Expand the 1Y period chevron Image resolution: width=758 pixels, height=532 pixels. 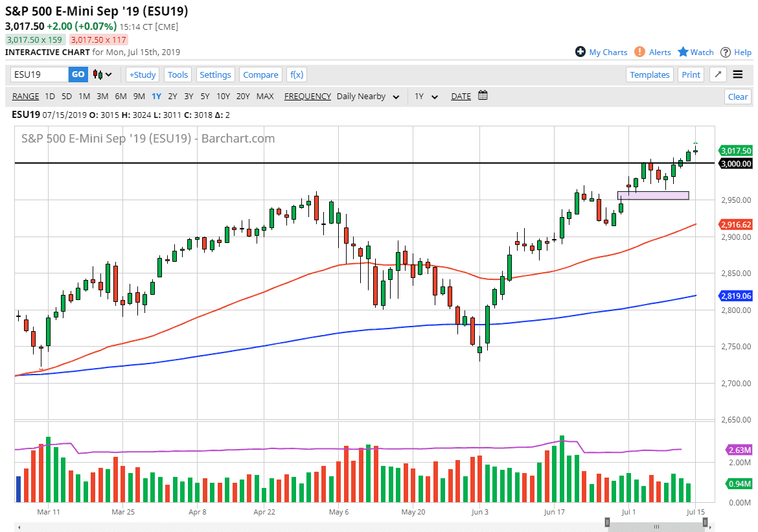pos(433,96)
